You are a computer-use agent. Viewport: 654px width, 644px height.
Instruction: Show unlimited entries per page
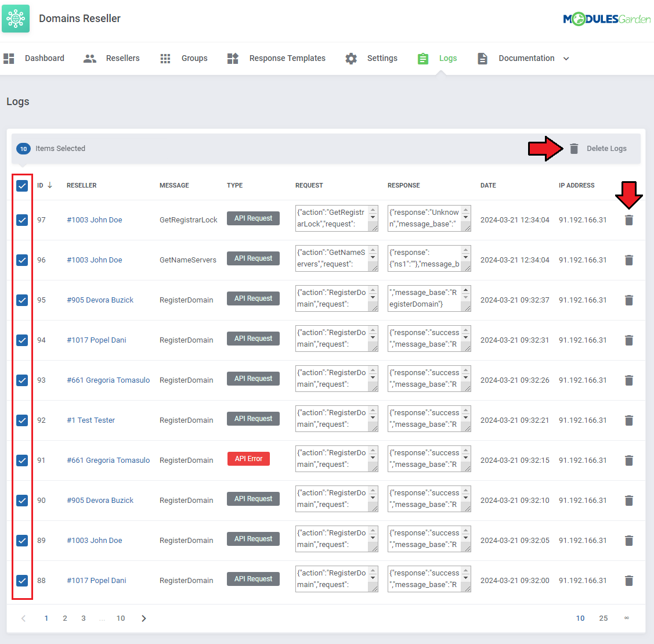pos(627,618)
